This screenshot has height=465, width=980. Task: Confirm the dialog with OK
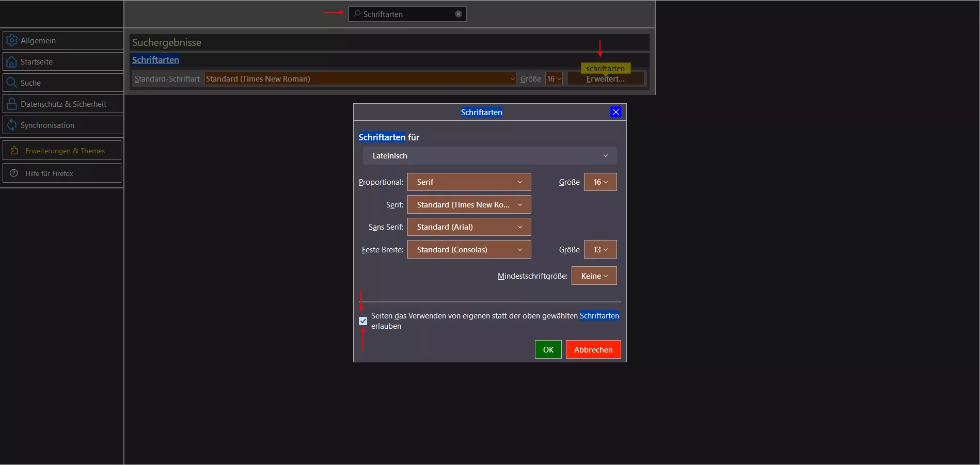click(548, 349)
